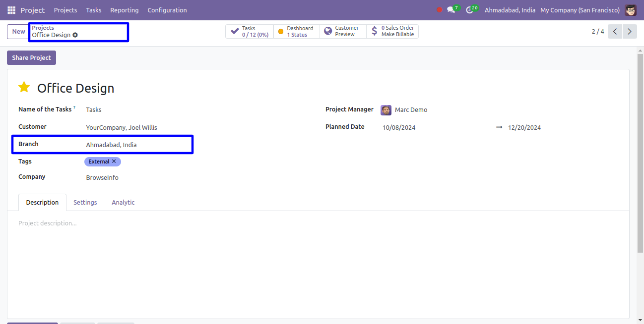Switch to the Settings tab

coord(85,203)
